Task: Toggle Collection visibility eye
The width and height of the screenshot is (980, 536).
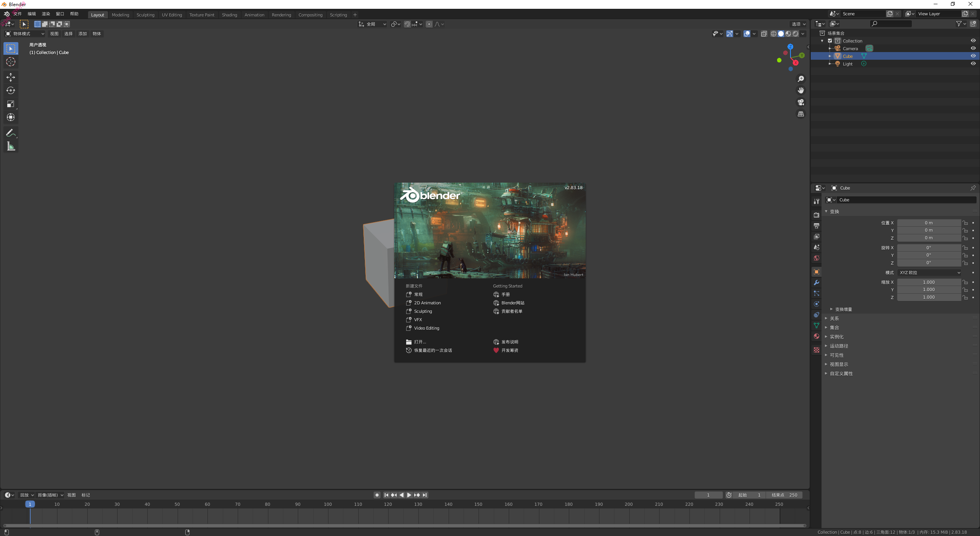Action: 973,41
